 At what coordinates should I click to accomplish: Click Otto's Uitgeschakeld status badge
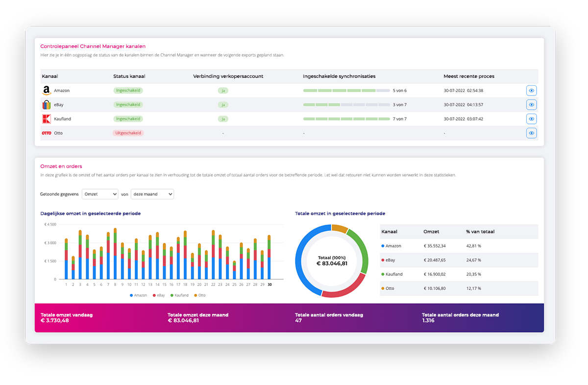(x=128, y=133)
